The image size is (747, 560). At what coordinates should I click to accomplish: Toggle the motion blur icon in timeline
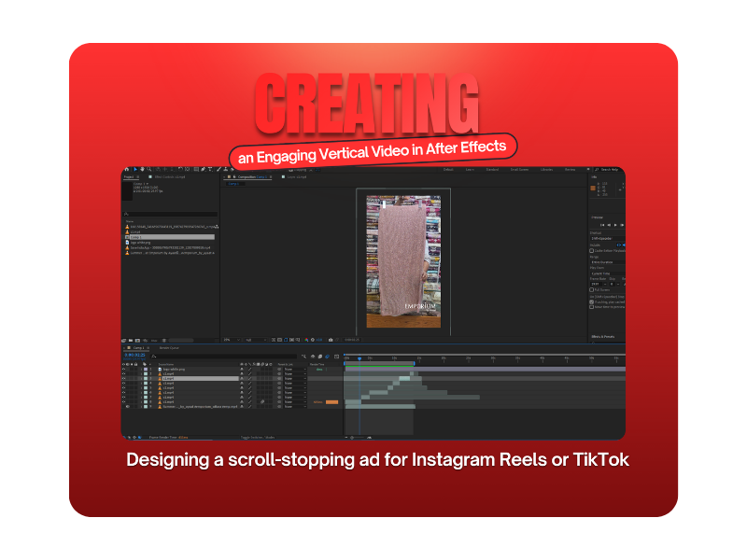coord(328,357)
